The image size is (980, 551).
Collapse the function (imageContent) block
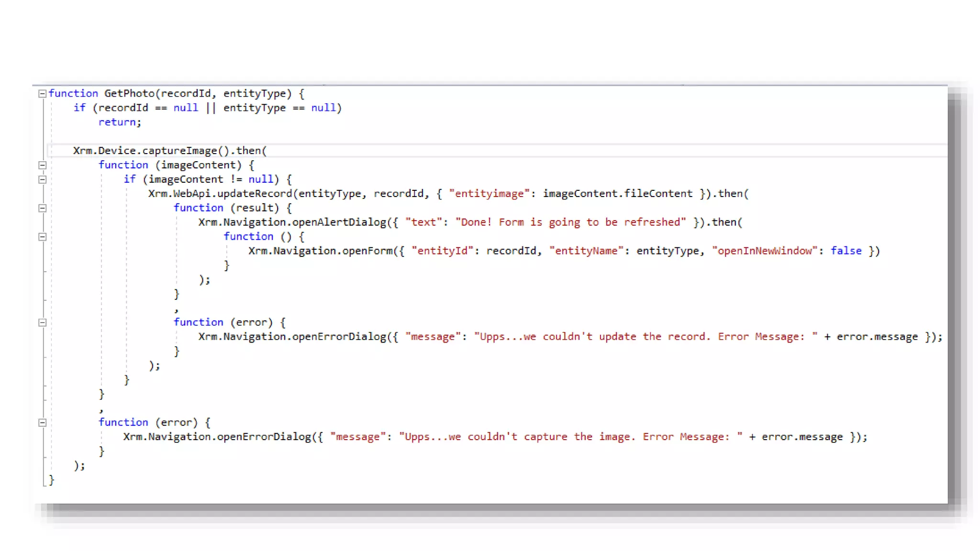click(x=42, y=165)
